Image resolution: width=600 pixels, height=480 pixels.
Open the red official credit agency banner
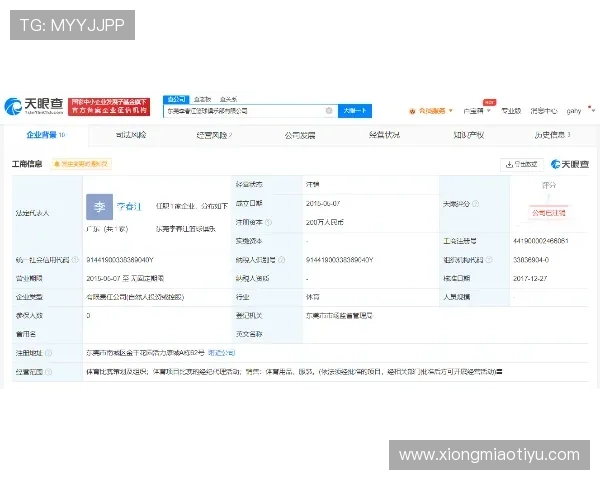109,107
